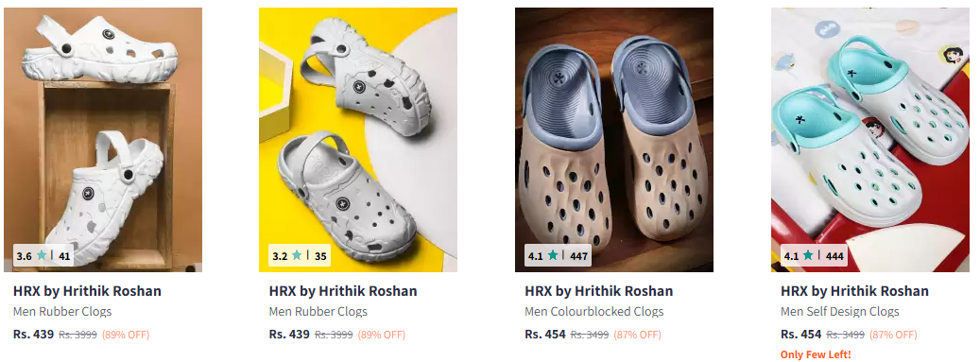Open the beige and blue colourblocked clogs image

tap(613, 140)
